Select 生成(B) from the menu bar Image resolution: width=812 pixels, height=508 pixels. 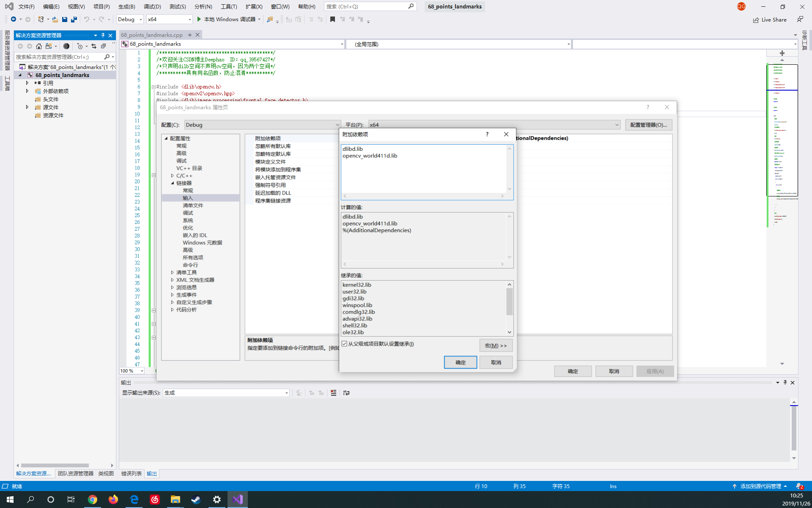[126, 6]
